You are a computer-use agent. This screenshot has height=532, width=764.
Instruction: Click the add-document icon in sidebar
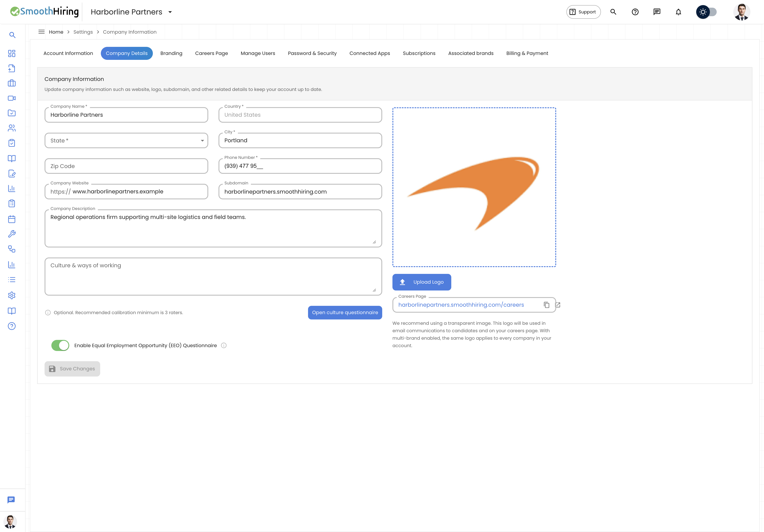12,68
